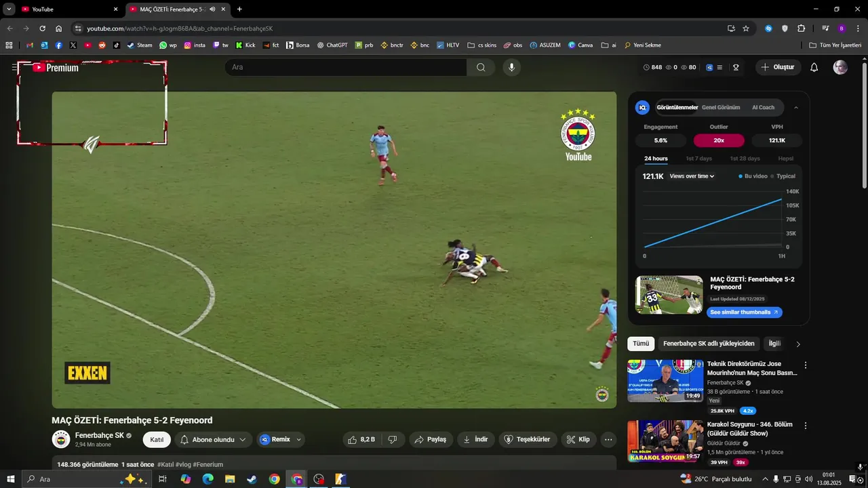This screenshot has height=488, width=868.
Task: Open Chrome extensions puzzle icon
Action: coord(801,28)
